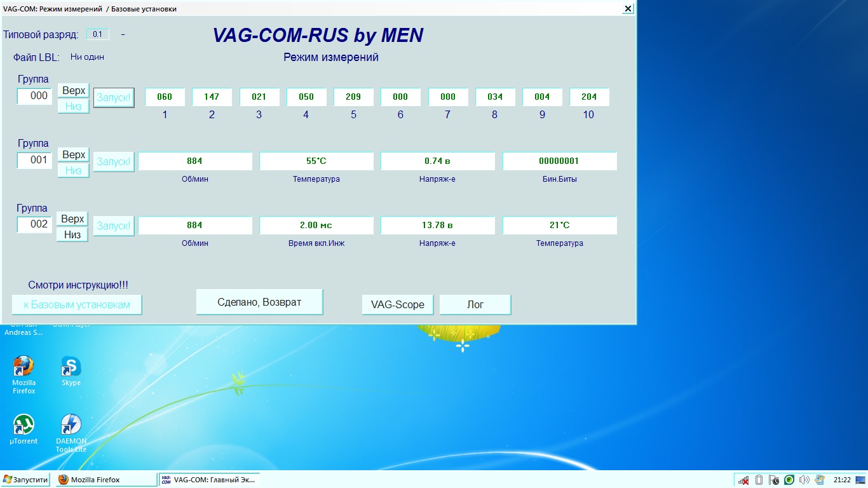Click the 55°C temperature value
This screenshot has width=868, height=488.
pos(316,161)
